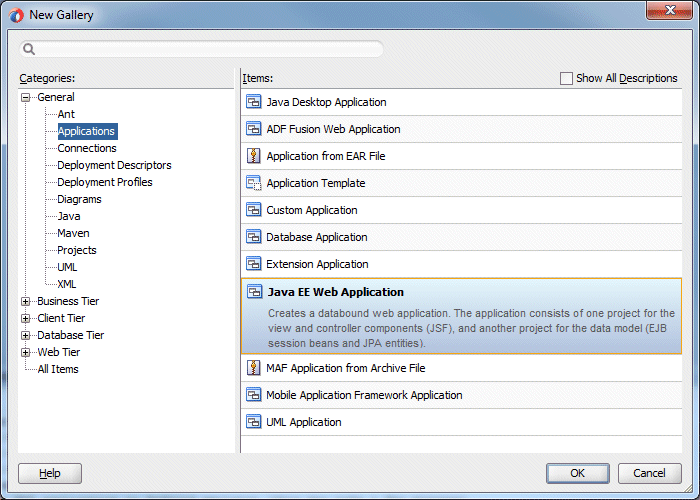This screenshot has width=700, height=500.
Task: Click the Java EE Web Application icon
Action: pos(254,292)
